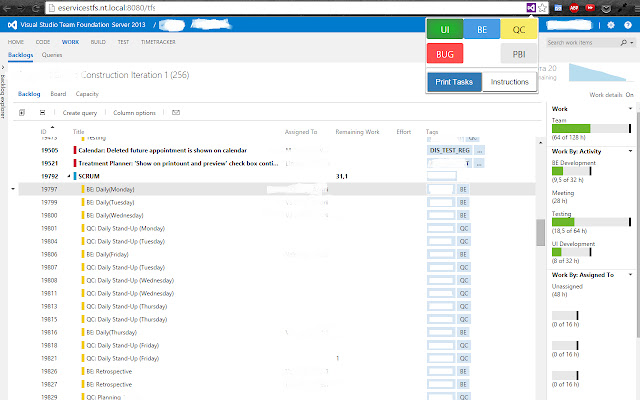The image size is (640, 400).
Task: Open the settings gear icon in TFS header
Action: (x=611, y=25)
